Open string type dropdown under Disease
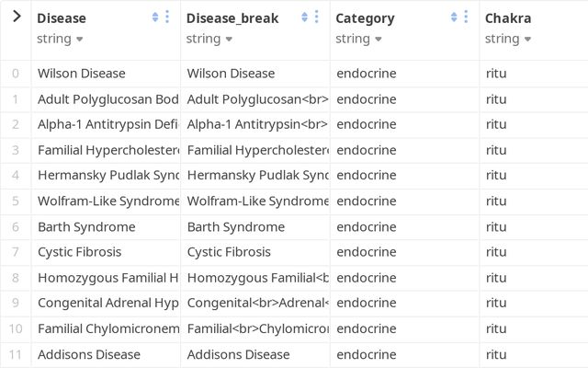The image size is (588, 368). point(60,39)
